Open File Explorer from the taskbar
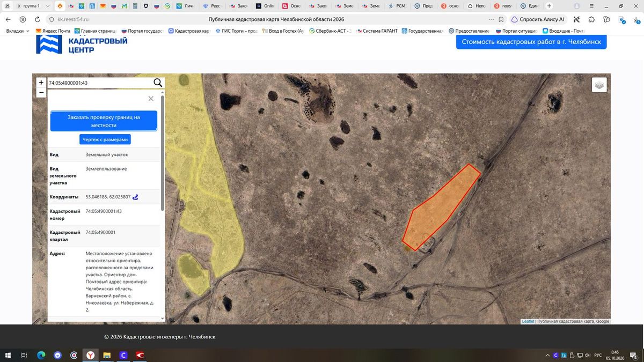644x362 pixels. pos(107,355)
